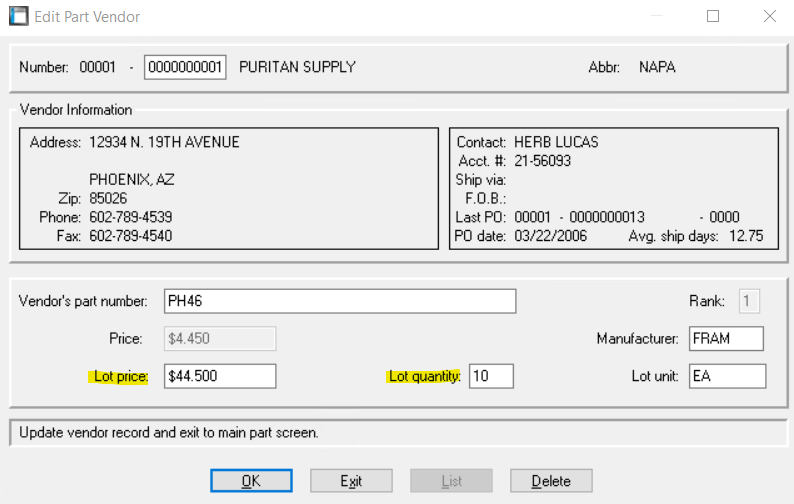Click the highlighted Lot quantity label
This screenshot has height=504, width=794.
click(424, 377)
